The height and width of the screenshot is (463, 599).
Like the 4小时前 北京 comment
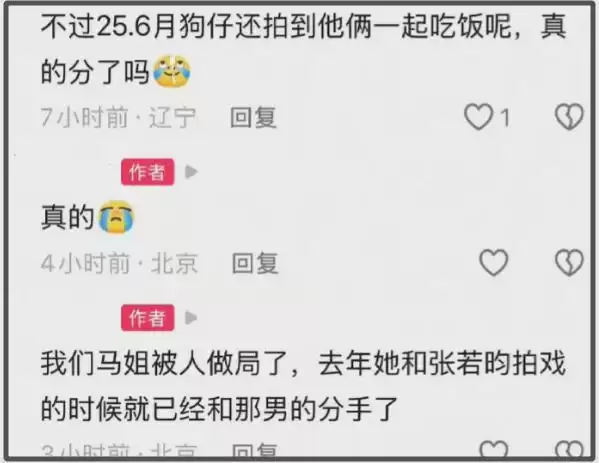(x=494, y=262)
